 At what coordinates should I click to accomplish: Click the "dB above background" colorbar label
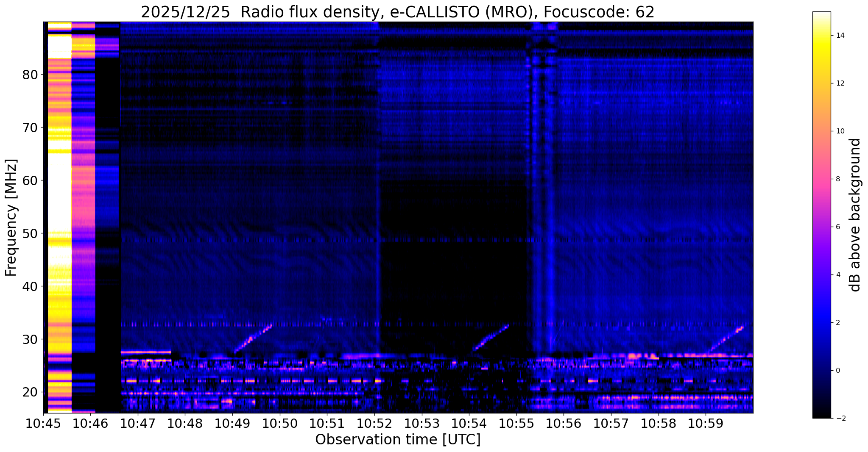tap(855, 215)
